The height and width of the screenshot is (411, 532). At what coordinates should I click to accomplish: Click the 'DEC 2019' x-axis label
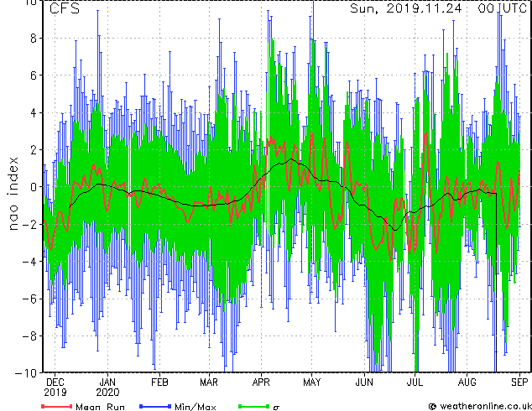(55, 388)
